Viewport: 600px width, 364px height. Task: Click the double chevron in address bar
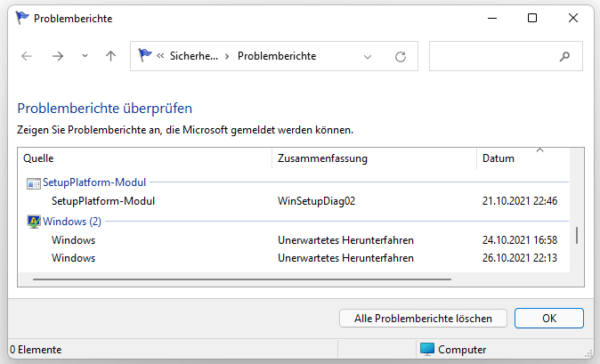click(160, 56)
